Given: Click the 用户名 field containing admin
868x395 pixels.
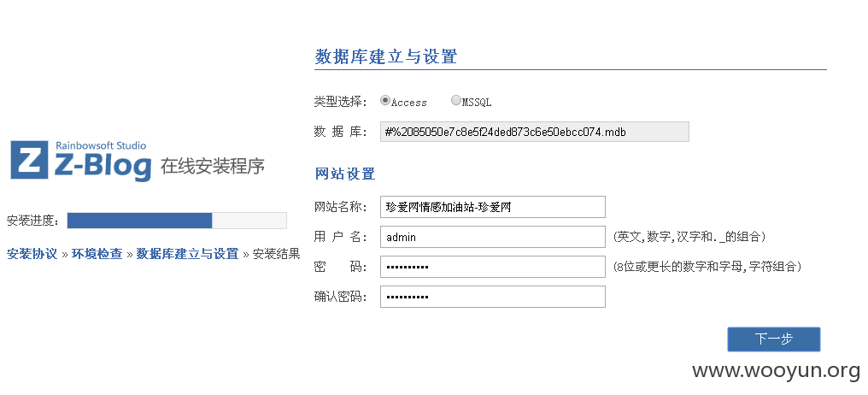Looking at the screenshot, I should point(492,237).
